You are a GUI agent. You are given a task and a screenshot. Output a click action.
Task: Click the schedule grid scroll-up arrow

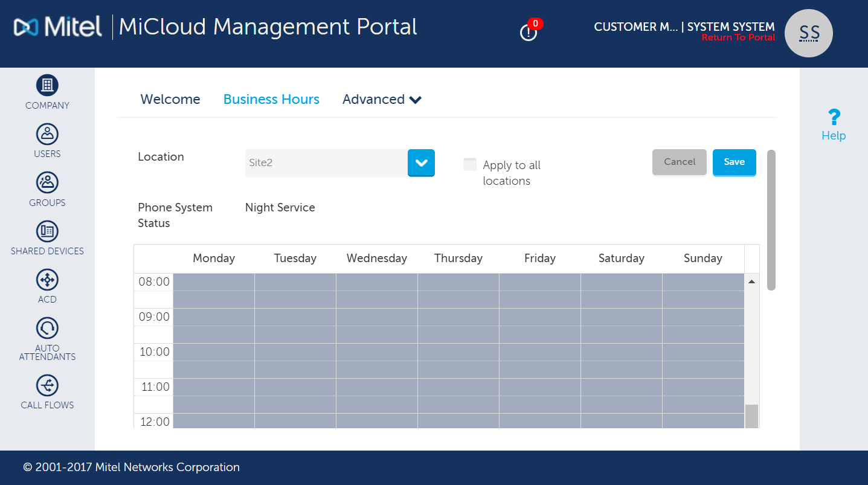click(751, 281)
